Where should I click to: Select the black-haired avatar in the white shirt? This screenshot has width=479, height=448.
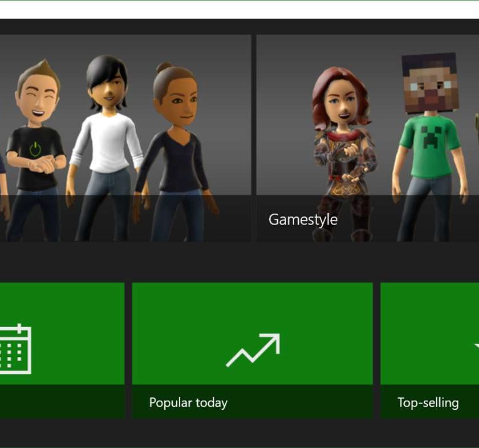tap(106, 137)
